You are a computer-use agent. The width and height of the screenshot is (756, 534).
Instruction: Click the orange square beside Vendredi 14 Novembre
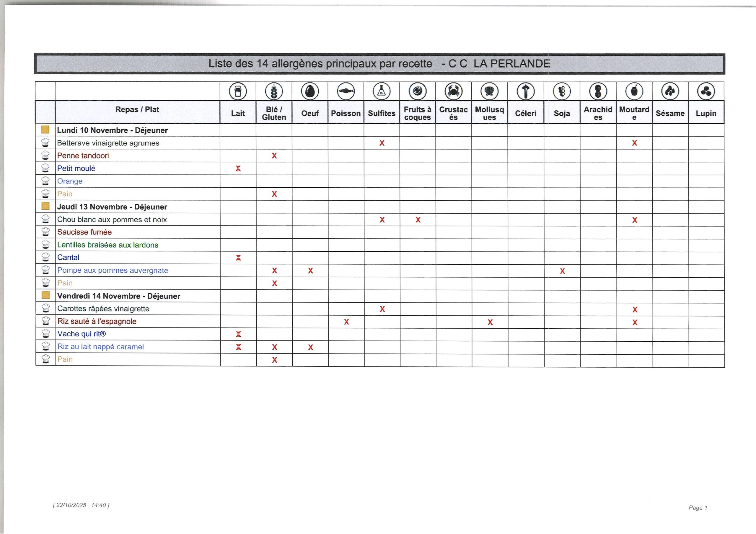45,295
